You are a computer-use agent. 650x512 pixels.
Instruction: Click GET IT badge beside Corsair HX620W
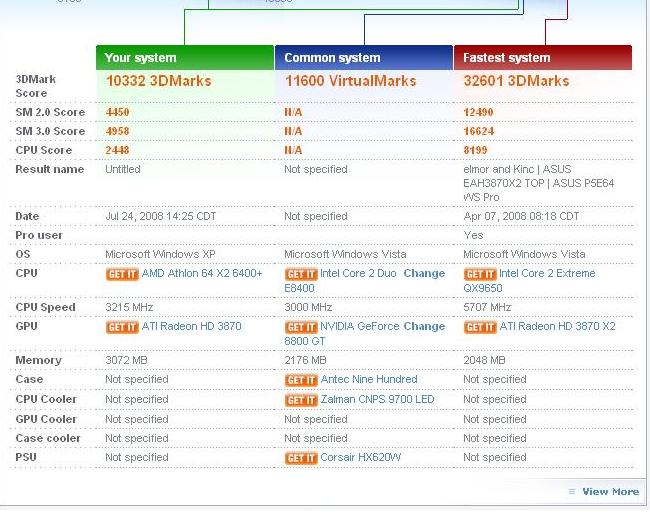[301, 458]
